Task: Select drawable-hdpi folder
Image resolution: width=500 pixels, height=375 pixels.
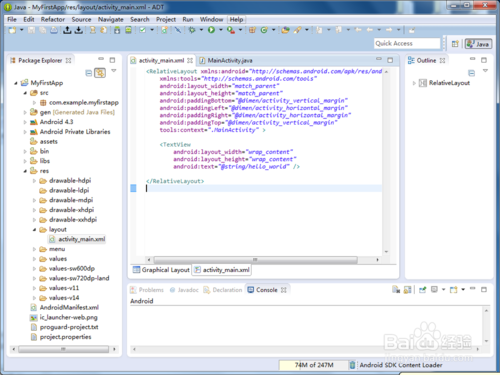Action: [x=66, y=181]
